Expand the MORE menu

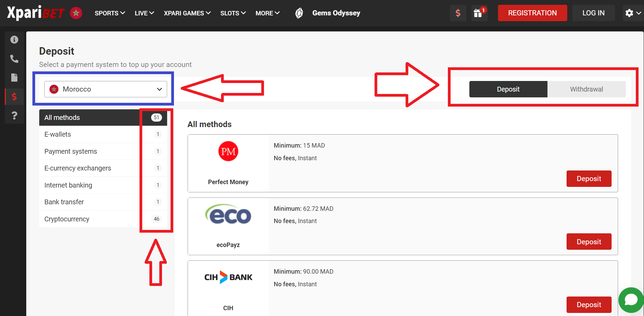point(267,13)
